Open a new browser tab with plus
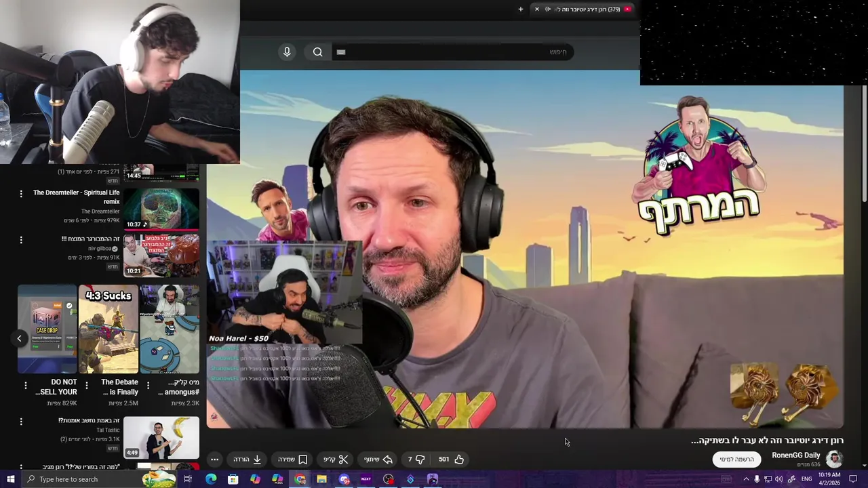 pyautogui.click(x=521, y=9)
